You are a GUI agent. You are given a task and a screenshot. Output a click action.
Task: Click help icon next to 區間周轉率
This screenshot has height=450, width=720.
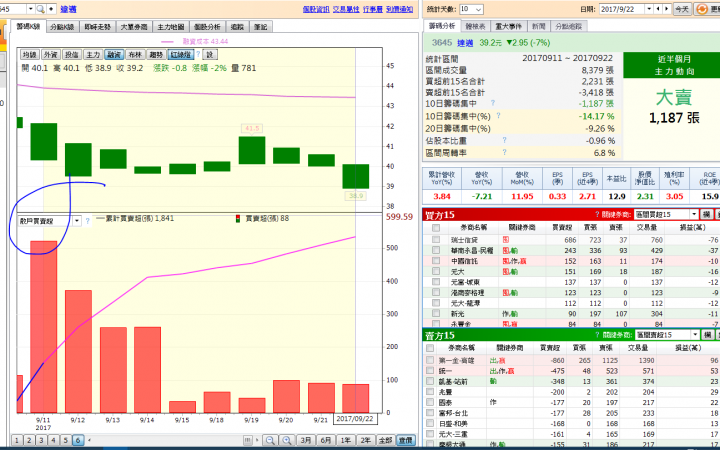point(504,152)
